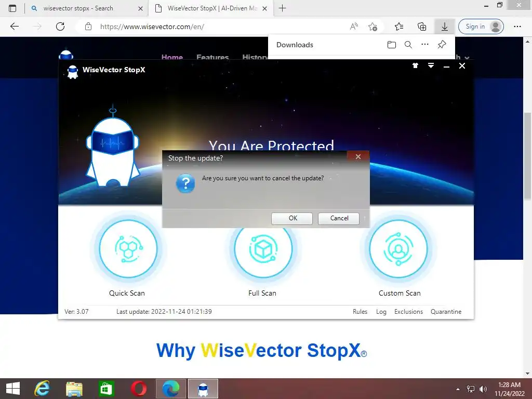Open Edge Favorites list
This screenshot has height=399, width=532.
[x=399, y=26]
